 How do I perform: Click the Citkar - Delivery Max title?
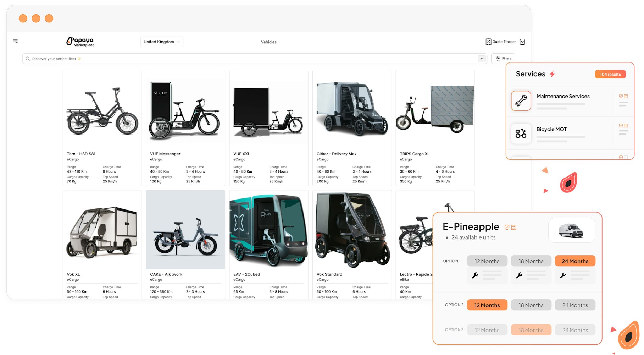click(x=337, y=154)
